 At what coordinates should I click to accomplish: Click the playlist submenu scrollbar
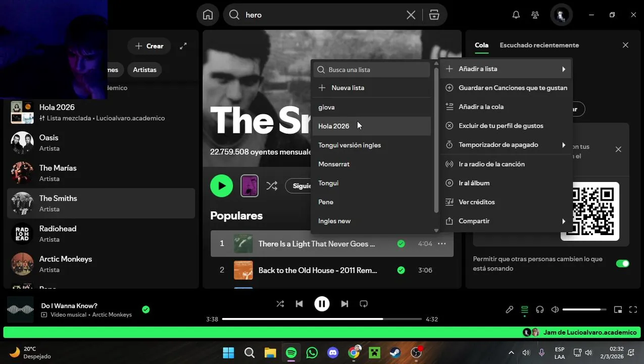436,140
